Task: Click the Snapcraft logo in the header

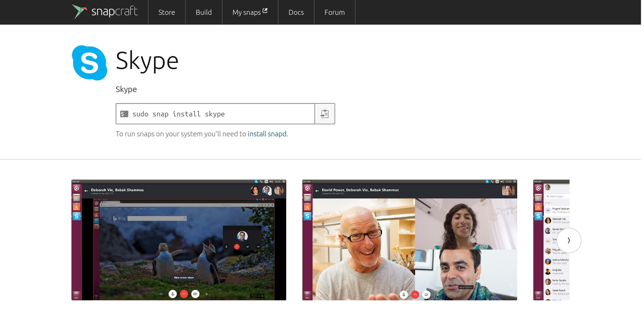Action: (105, 12)
